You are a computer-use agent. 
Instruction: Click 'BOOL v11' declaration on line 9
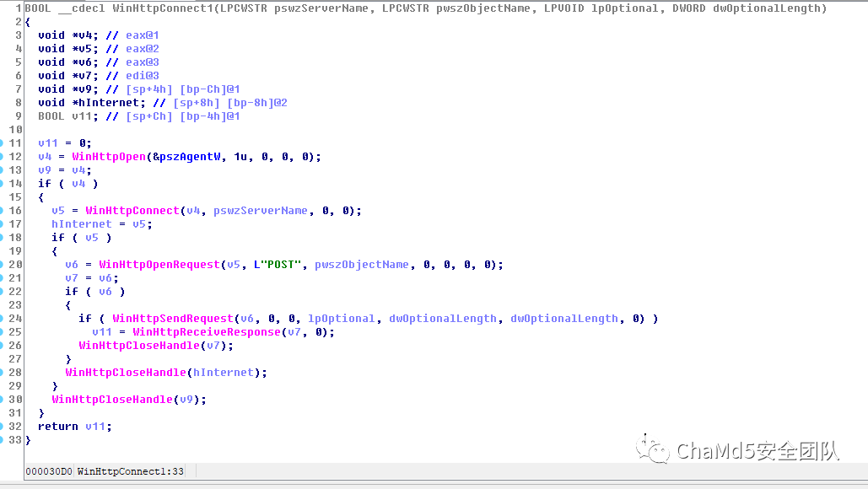68,116
